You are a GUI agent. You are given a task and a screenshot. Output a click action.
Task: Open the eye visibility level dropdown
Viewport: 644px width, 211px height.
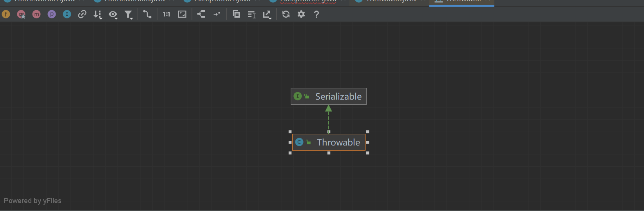pyautogui.click(x=113, y=15)
